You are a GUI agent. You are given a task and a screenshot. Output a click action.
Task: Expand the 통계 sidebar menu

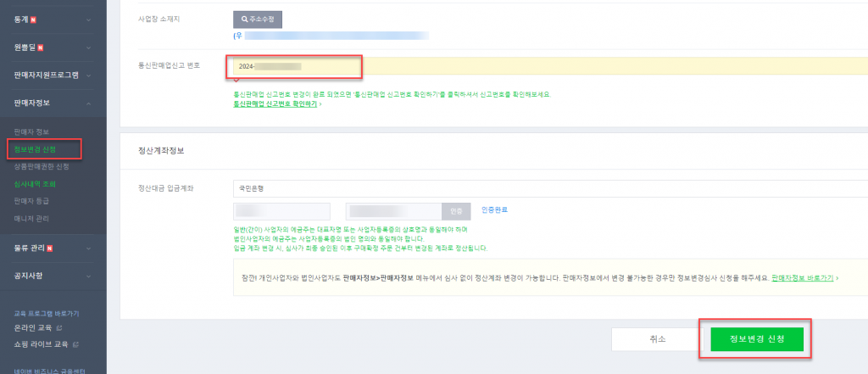pyautogui.click(x=53, y=20)
